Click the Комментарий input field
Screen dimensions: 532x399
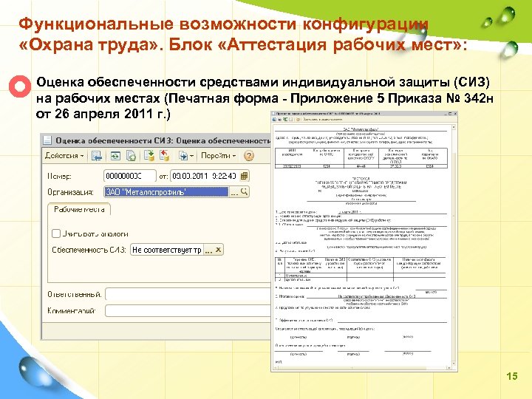point(188,310)
